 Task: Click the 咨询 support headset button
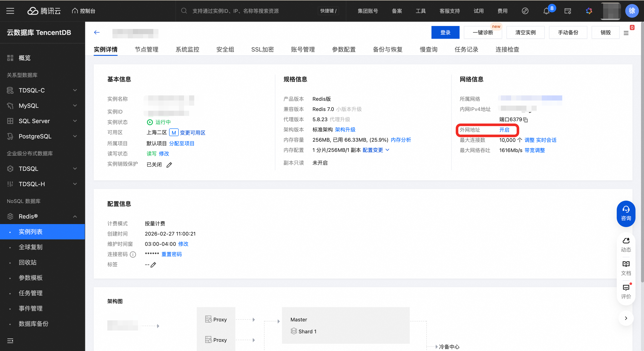pos(626,213)
